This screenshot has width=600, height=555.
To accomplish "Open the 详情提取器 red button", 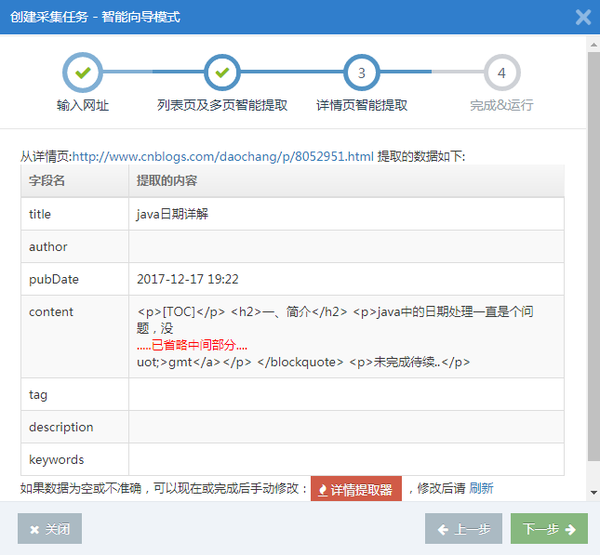I will coord(356,489).
